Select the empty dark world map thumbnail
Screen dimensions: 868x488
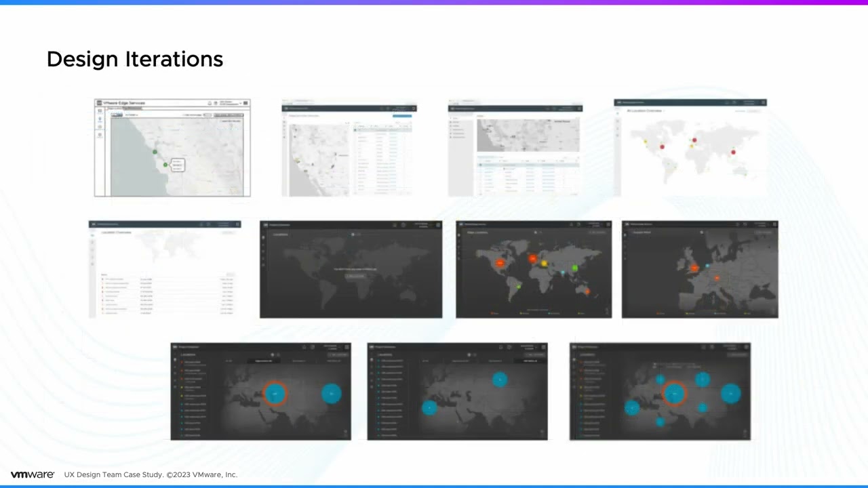(351, 269)
